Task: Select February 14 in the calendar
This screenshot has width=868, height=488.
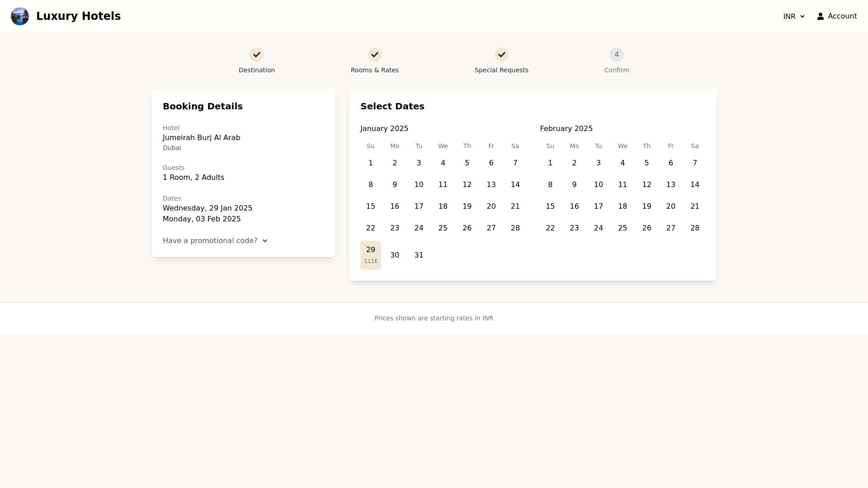Action: pyautogui.click(x=695, y=184)
